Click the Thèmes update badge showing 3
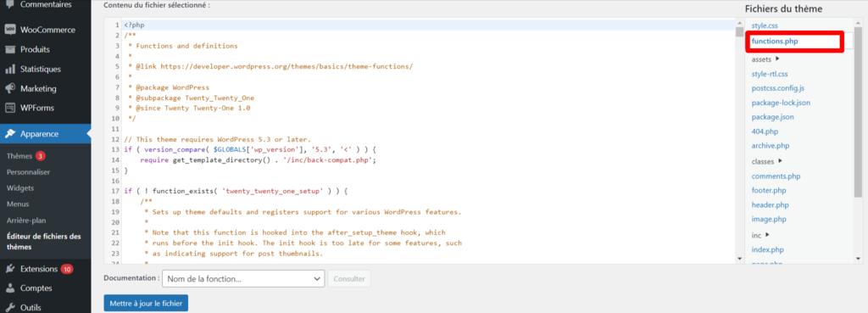The width and height of the screenshot is (868, 313). click(41, 156)
